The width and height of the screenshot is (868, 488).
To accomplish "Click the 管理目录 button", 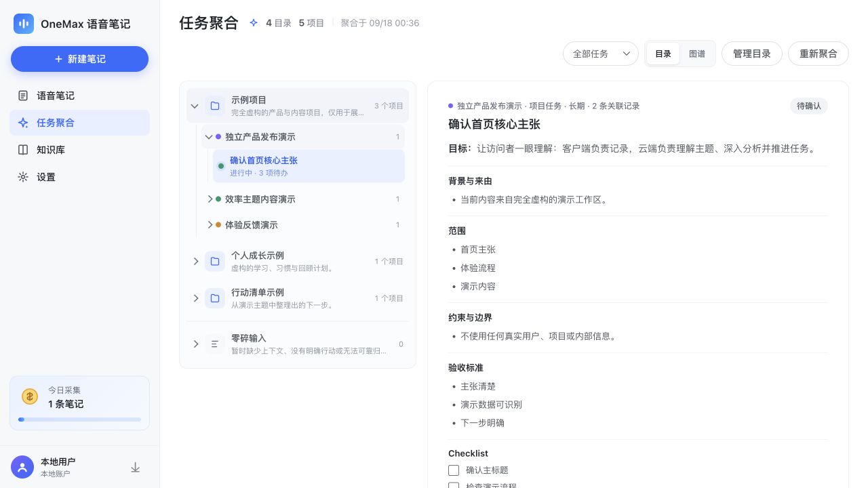I will (752, 54).
